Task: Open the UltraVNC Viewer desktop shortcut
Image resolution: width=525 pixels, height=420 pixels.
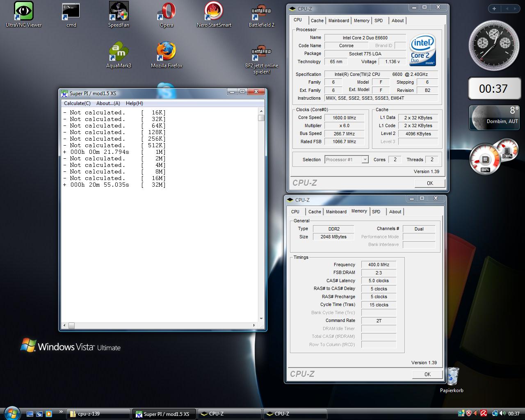Action: click(24, 14)
